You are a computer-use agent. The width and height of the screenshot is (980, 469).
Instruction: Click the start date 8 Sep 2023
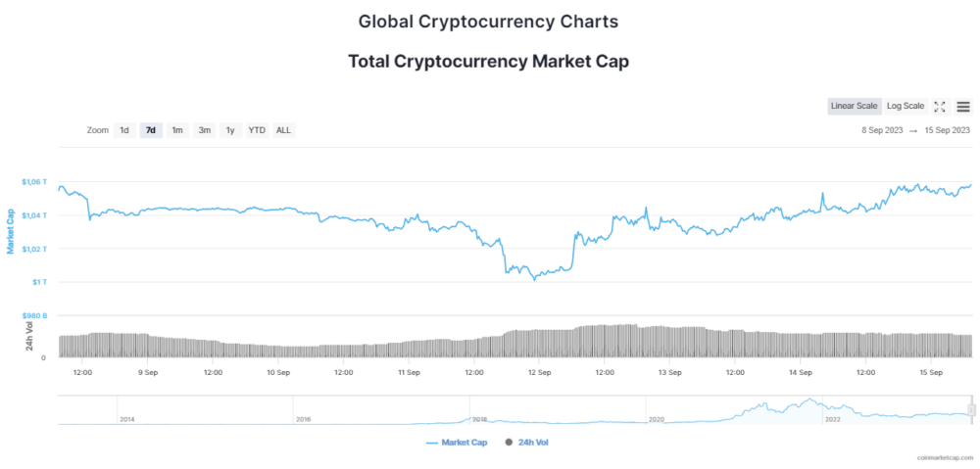coord(882,130)
